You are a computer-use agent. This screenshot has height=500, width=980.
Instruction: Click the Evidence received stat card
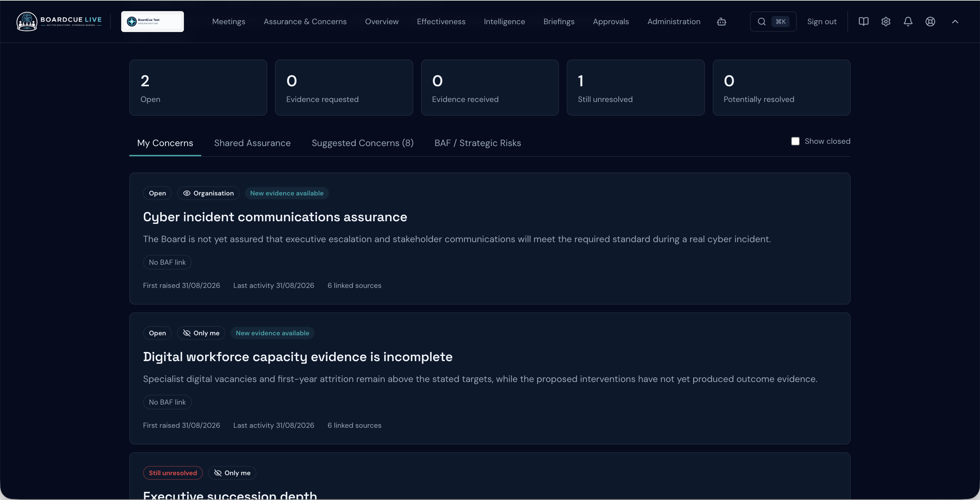490,88
